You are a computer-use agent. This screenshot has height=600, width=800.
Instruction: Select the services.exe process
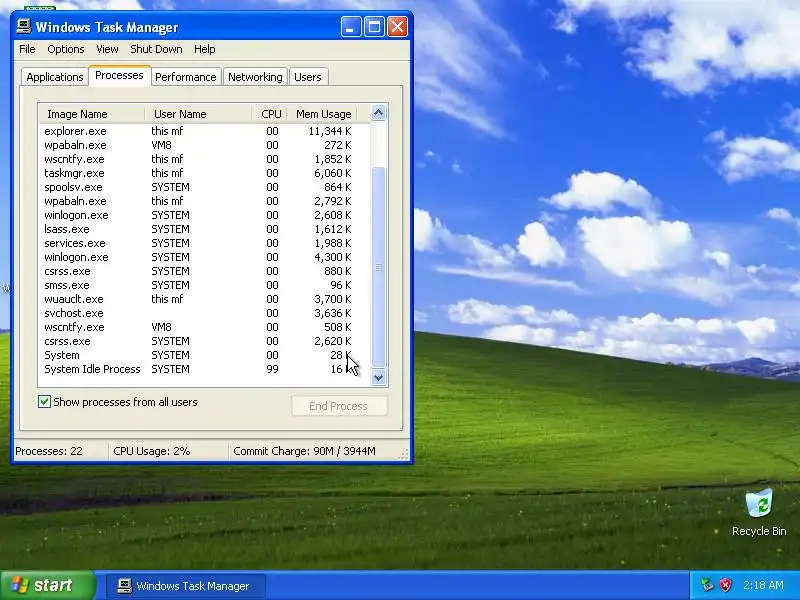click(x=204, y=243)
